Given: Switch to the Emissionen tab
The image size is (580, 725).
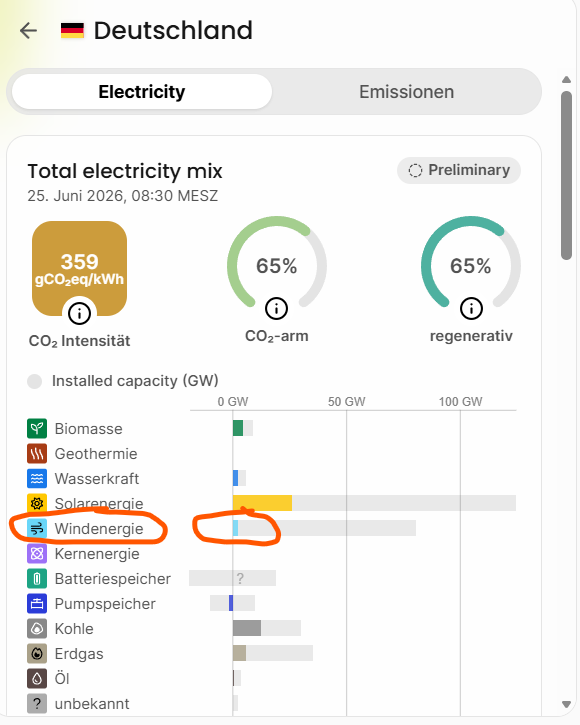Looking at the screenshot, I should point(407,92).
